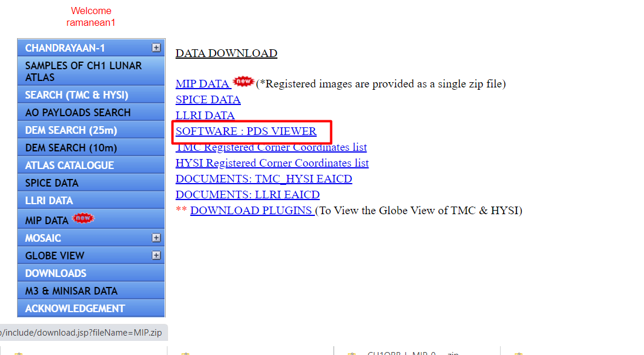Screen dimensions: 644x355
Task: Open SEARCH (TMC & HYSI) menu item
Action: coord(91,94)
